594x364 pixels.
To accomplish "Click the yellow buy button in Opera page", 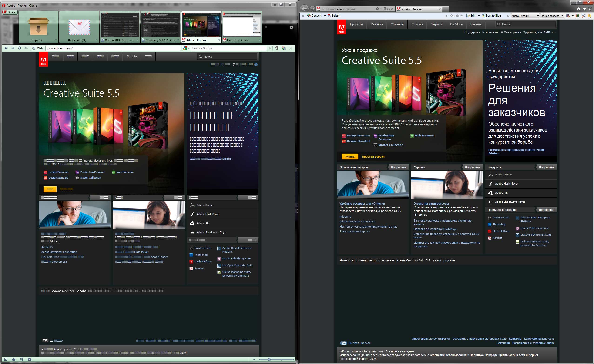I will point(50,189).
